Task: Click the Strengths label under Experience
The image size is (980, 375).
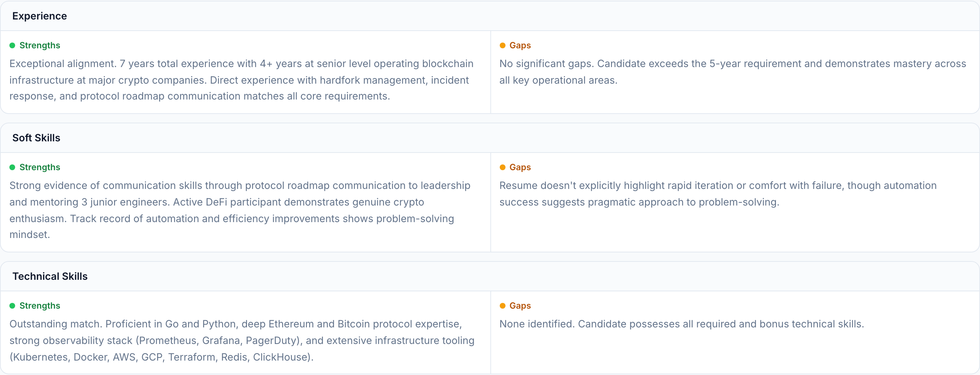Action: click(x=40, y=46)
